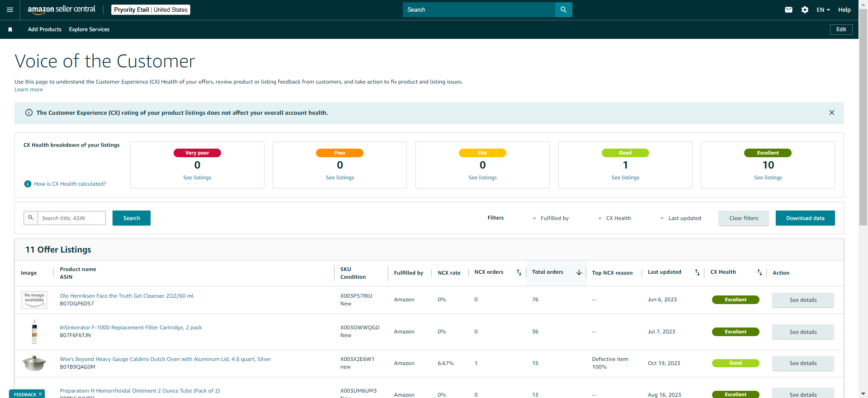This screenshot has width=868, height=398.
Task: Open the Help menu
Action: tap(844, 9)
